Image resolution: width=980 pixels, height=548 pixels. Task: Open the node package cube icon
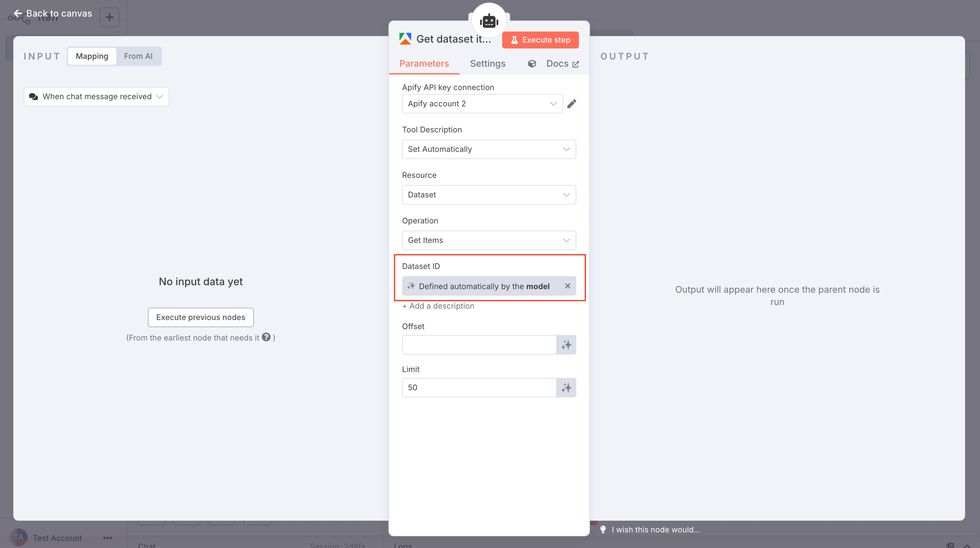[x=532, y=63]
